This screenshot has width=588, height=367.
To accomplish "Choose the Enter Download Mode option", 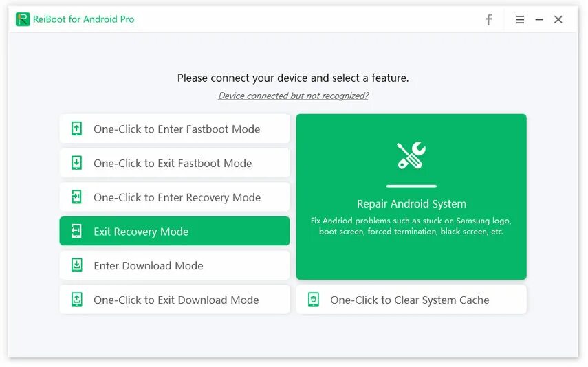I will point(149,266).
